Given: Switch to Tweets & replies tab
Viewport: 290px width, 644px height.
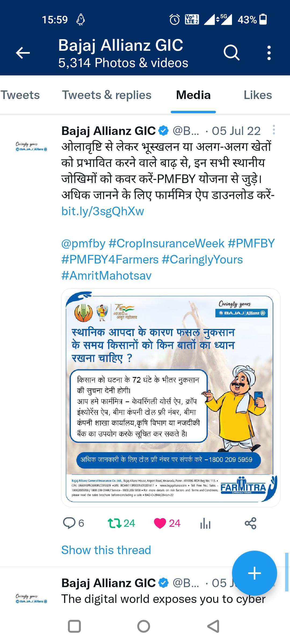Looking at the screenshot, I should (x=107, y=95).
